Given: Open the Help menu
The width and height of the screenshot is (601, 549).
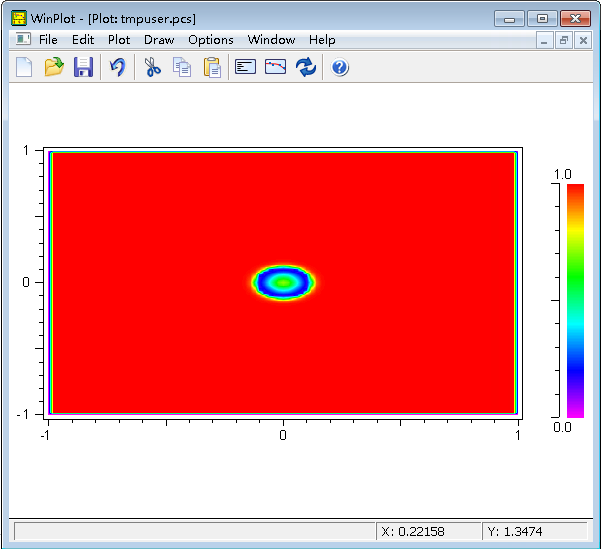Looking at the screenshot, I should point(322,40).
